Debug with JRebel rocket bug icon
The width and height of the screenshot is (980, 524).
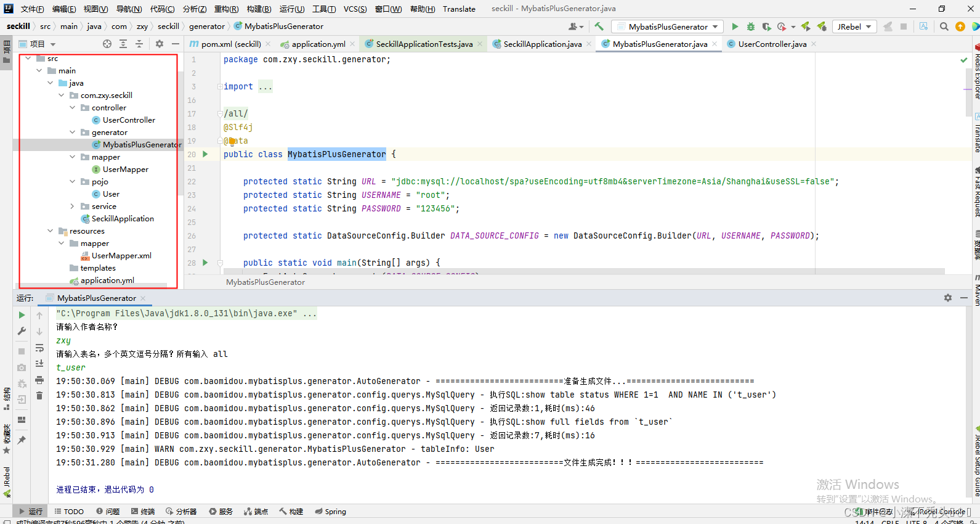[822, 27]
